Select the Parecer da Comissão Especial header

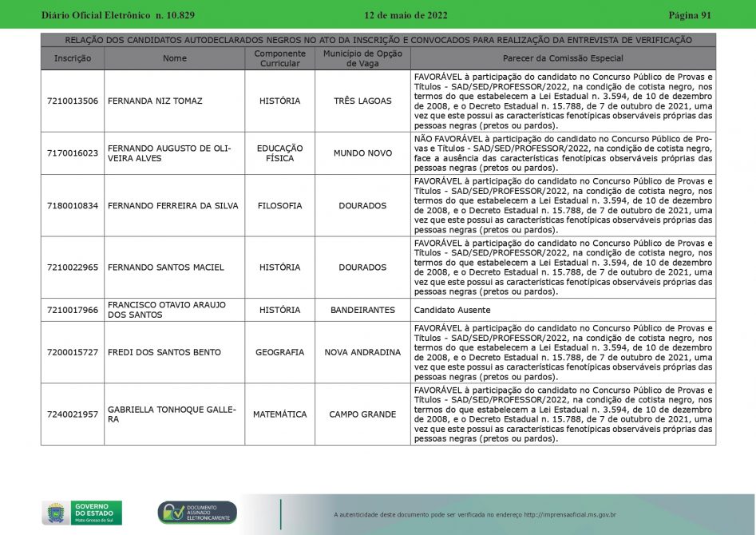click(563, 58)
